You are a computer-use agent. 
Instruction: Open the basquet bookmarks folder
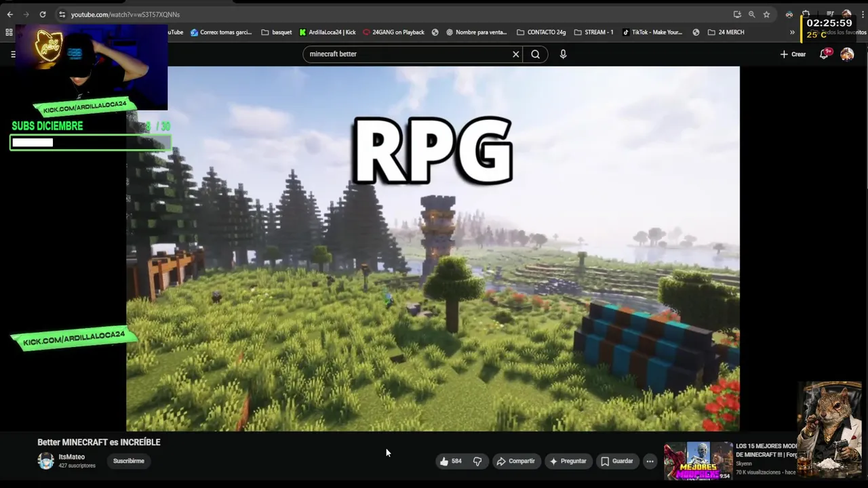(277, 32)
